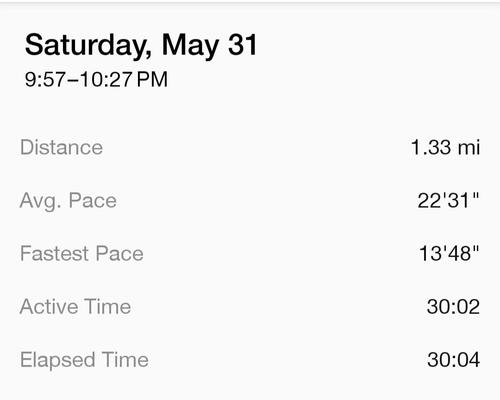Click the mi unit beside 1.33

click(469, 147)
